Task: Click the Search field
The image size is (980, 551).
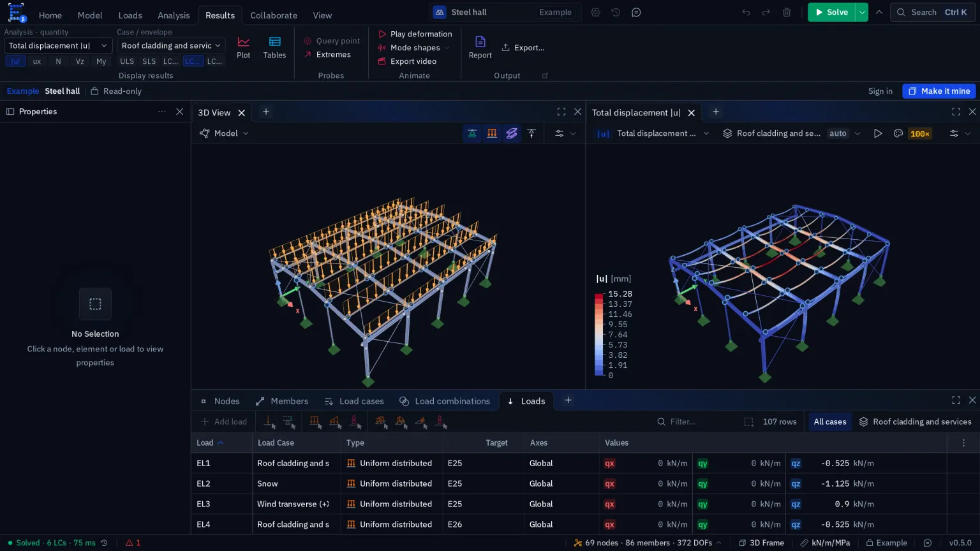Action: [933, 12]
